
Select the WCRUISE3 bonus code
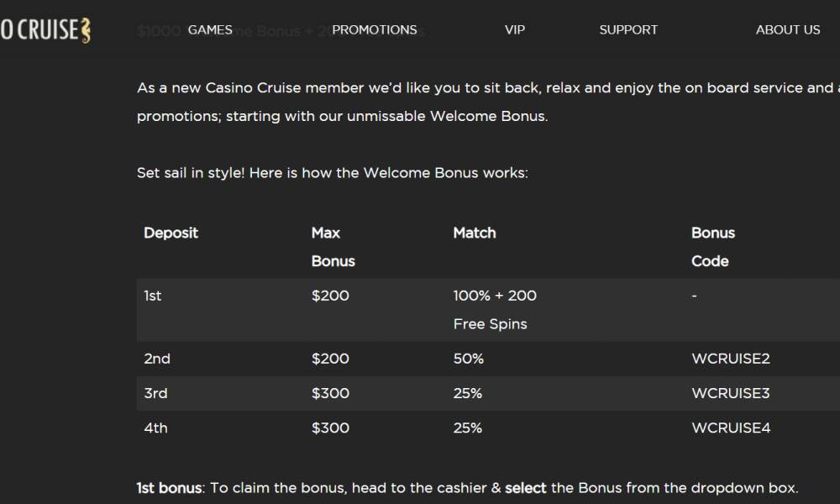coord(730,393)
